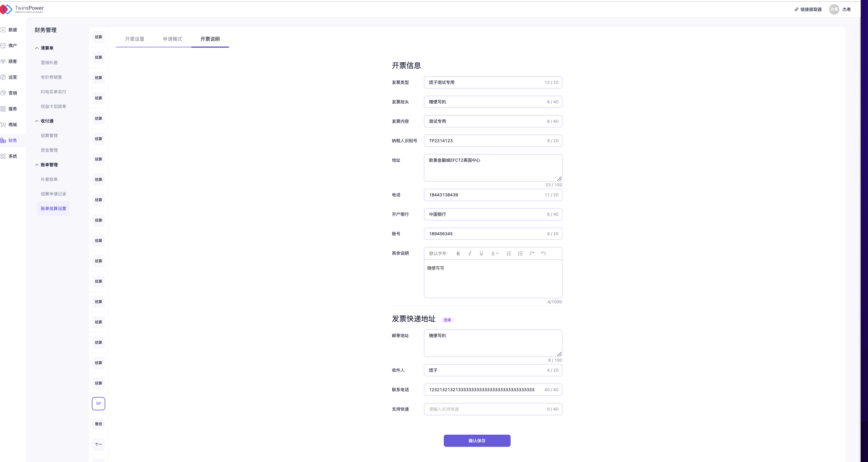Open the 默认字号 font size dropdown
868x462 pixels.
tap(438, 253)
